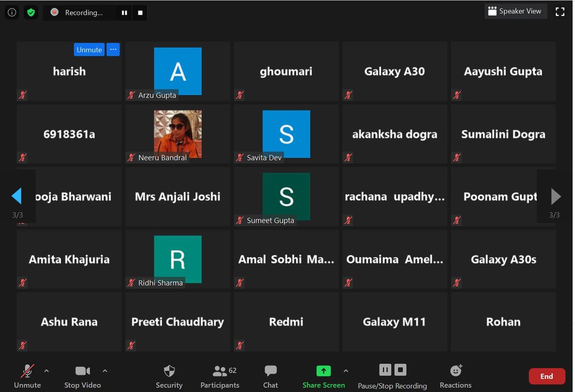575x392 pixels.
Task: Select the Sumalini Dogra participant name
Action: click(x=503, y=134)
